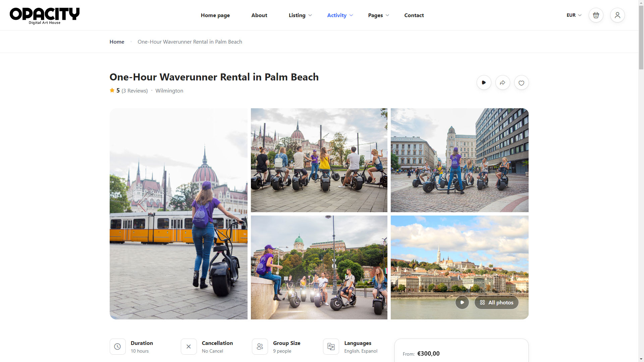Image resolution: width=644 pixels, height=362 pixels.
Task: Expand the Listing menu
Action: pyautogui.click(x=300, y=15)
